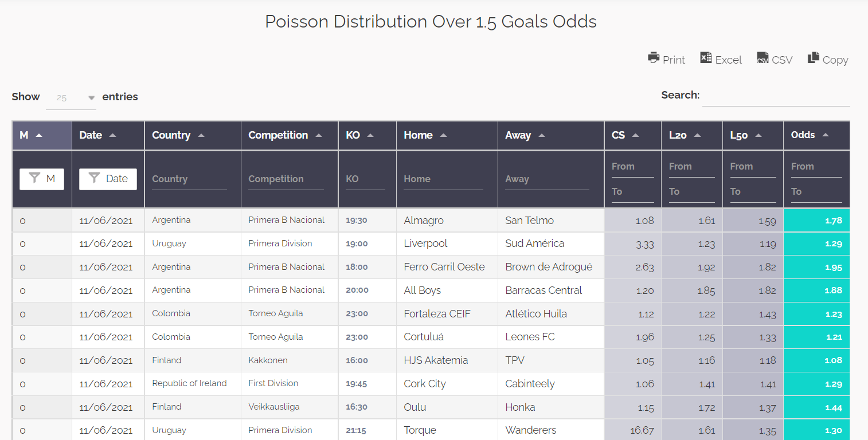Click the Away filter input
Viewport: 868px width, 440px height.
coord(547,179)
